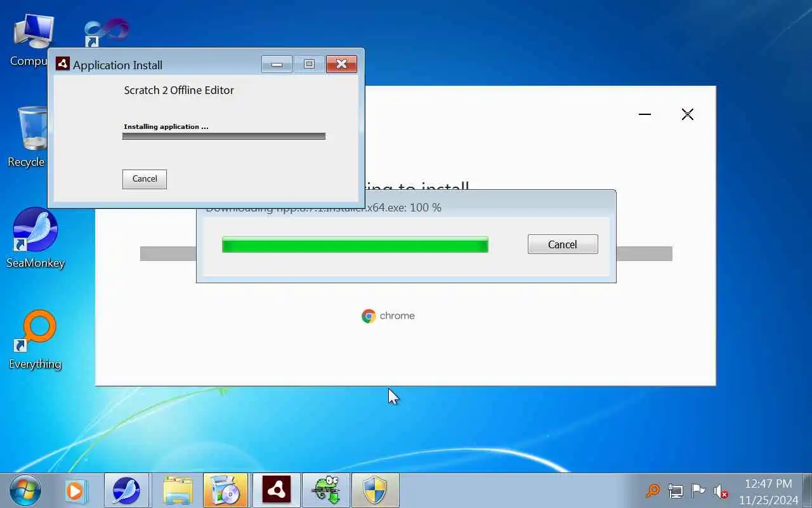
Task: Maximize the Application Install window
Action: click(309, 64)
